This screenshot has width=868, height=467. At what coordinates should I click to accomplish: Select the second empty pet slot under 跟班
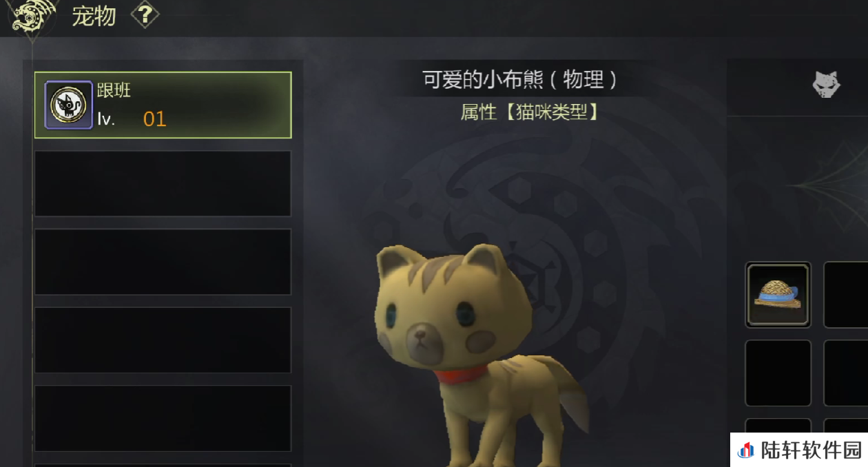pyautogui.click(x=163, y=262)
